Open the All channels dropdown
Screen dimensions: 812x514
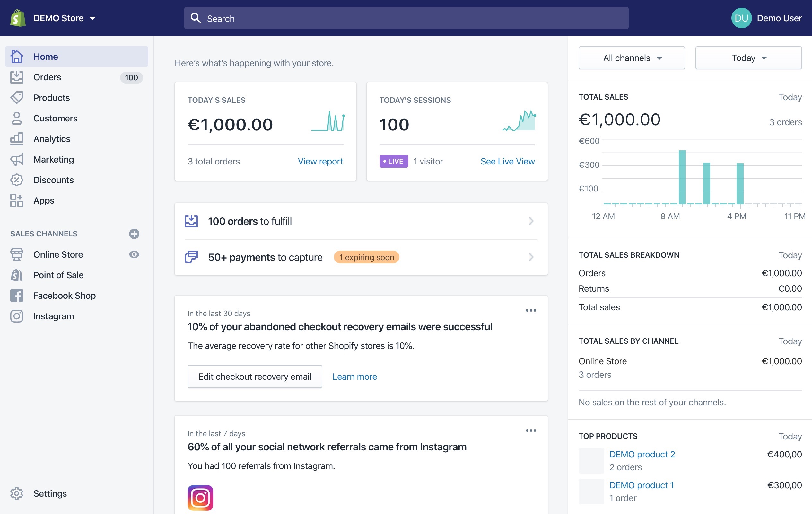(x=631, y=58)
